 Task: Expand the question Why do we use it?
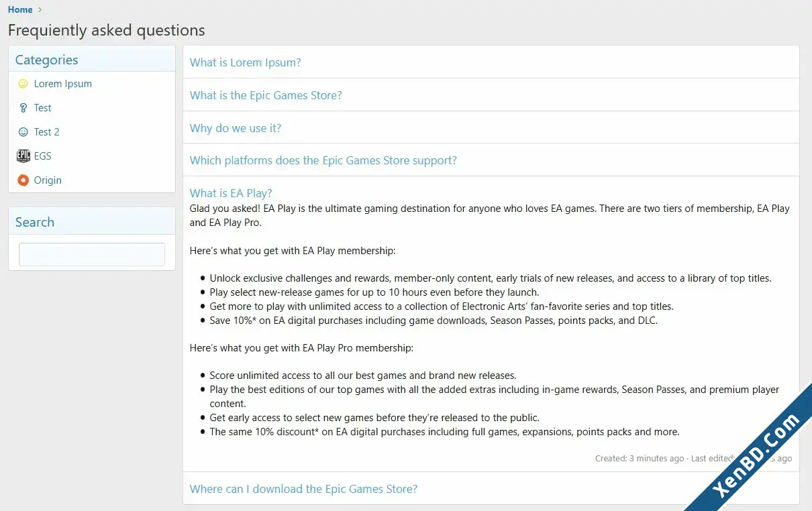[236, 128]
